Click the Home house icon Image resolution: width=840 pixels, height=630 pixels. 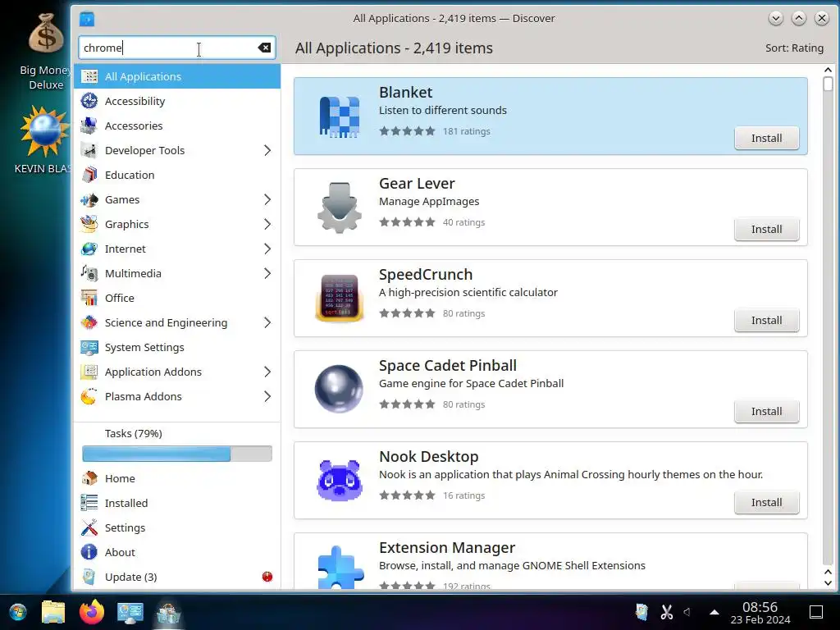click(x=89, y=478)
